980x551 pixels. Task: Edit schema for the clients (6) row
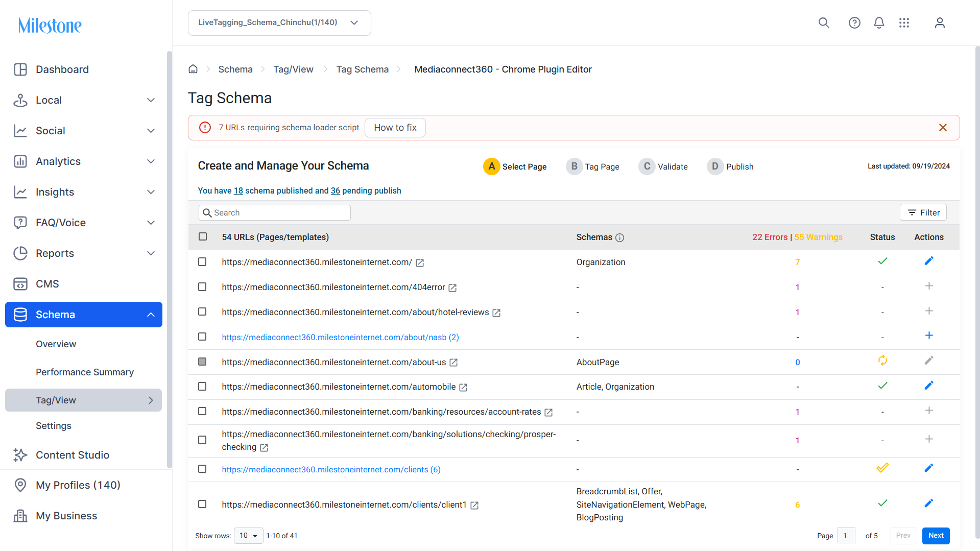coord(929,468)
